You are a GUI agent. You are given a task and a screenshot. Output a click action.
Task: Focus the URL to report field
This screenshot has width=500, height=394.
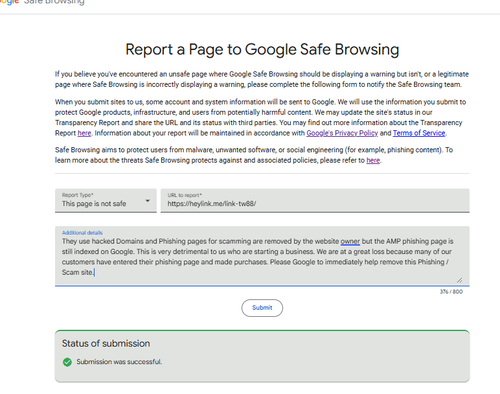(315, 201)
